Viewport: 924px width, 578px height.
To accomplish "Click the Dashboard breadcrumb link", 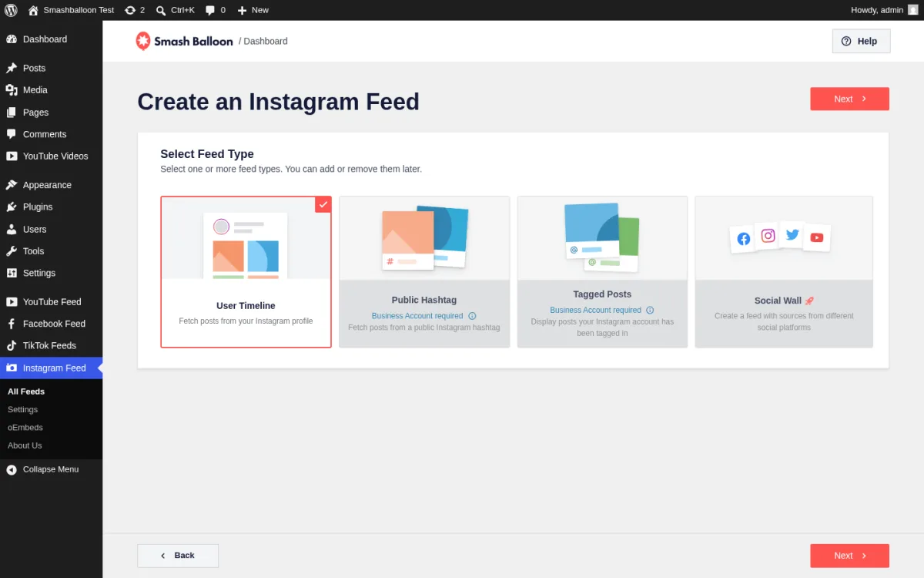I will coord(266,41).
